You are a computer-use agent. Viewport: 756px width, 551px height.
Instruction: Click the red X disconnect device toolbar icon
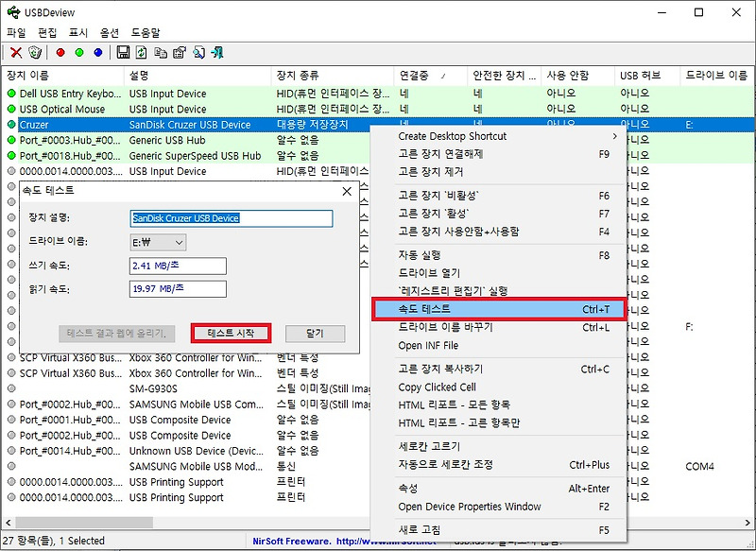pos(16,53)
